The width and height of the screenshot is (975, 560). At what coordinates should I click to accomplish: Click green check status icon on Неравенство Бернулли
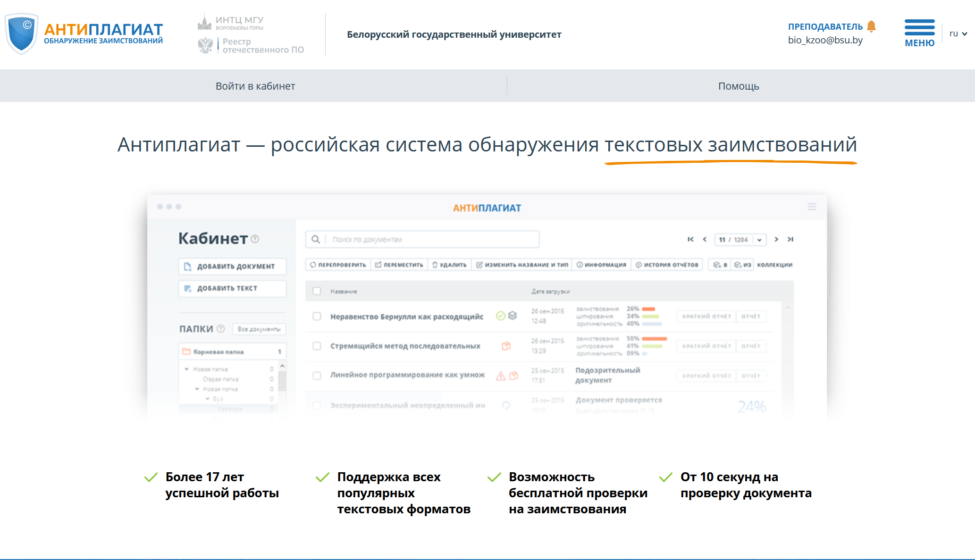click(501, 316)
